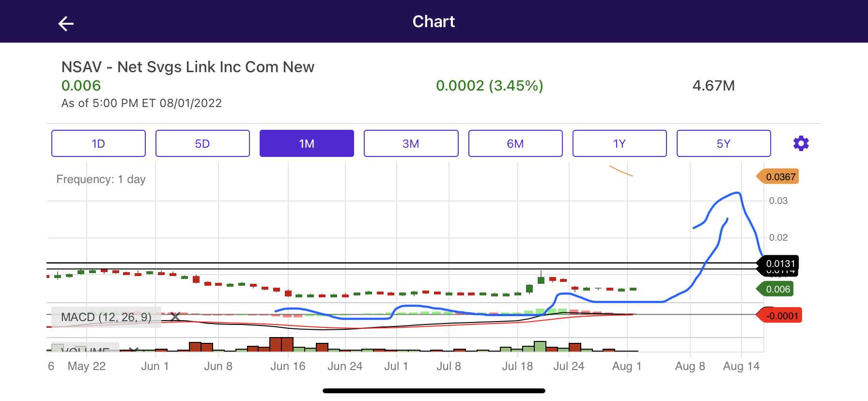Click the NSAV stock title text

click(188, 67)
